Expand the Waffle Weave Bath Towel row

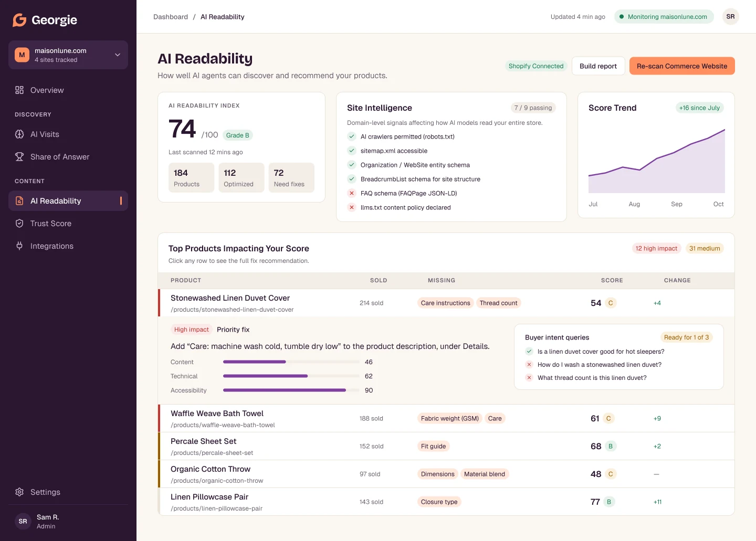[x=446, y=418]
